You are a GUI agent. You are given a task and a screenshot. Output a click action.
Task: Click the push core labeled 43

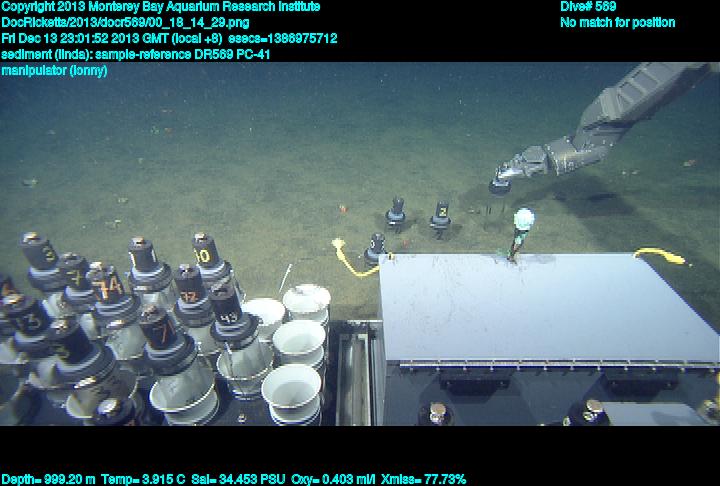tap(228, 318)
